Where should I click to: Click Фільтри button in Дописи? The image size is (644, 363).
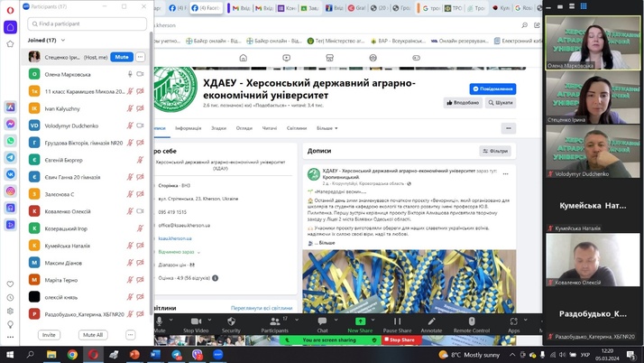point(495,151)
